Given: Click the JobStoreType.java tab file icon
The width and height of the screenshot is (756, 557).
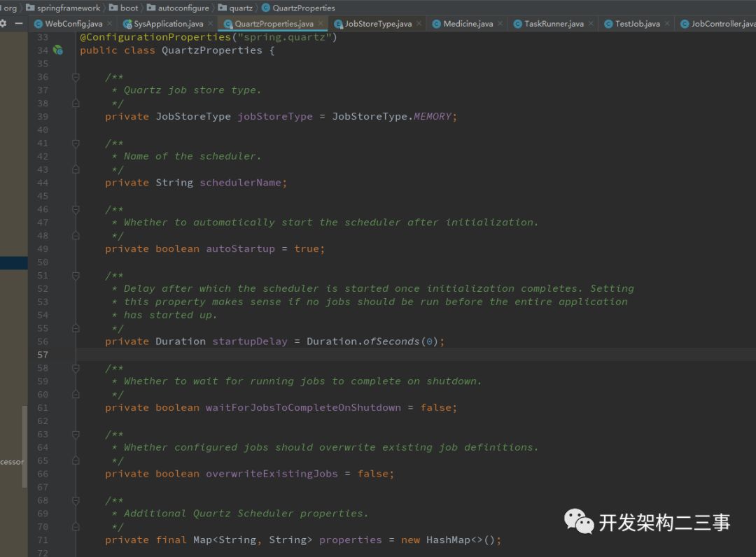Looking at the screenshot, I should click(338, 24).
